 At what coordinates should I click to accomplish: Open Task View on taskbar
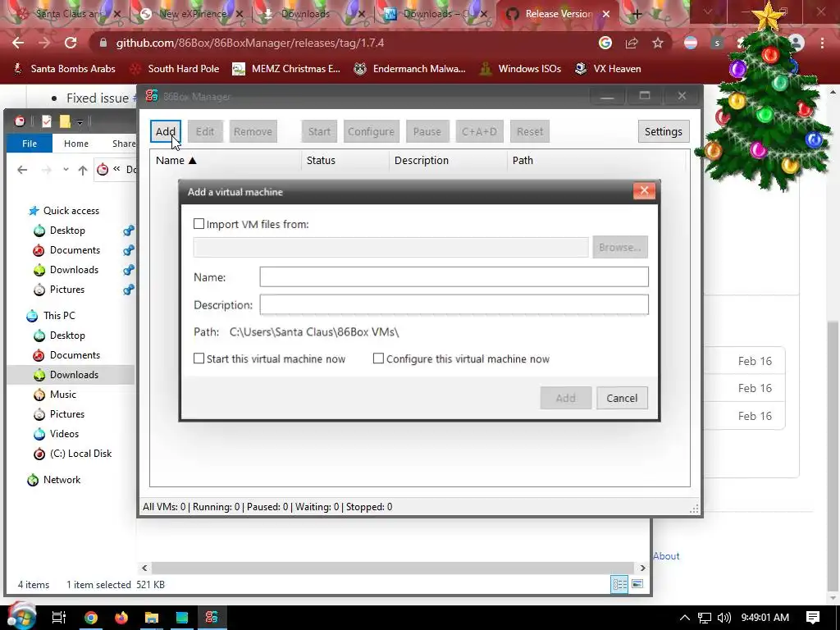click(x=58, y=618)
